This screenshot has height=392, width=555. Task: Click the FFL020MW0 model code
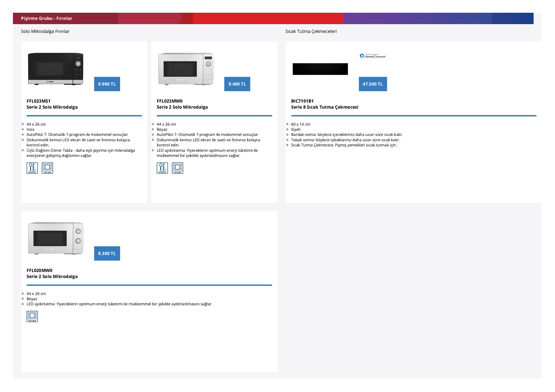[x=39, y=270]
